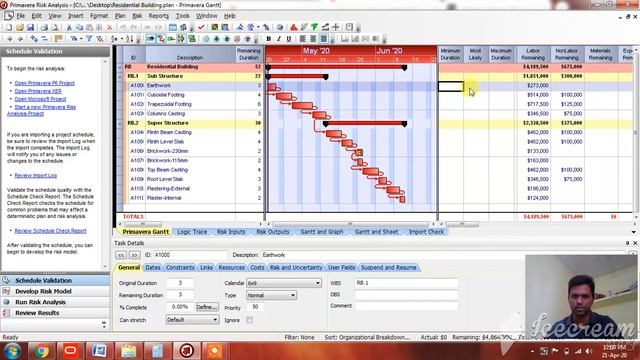This screenshot has width=640, height=360.
Task: Click the previous task << button
Action: 121,255
